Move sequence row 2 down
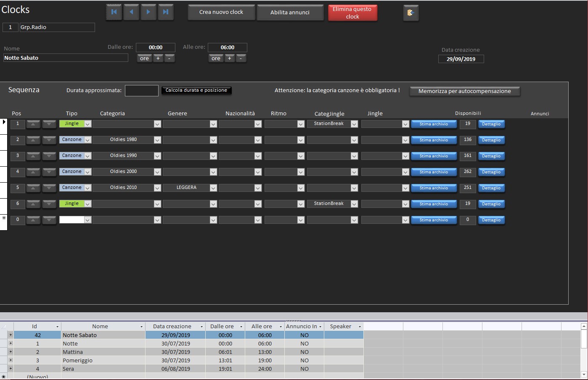 point(49,140)
